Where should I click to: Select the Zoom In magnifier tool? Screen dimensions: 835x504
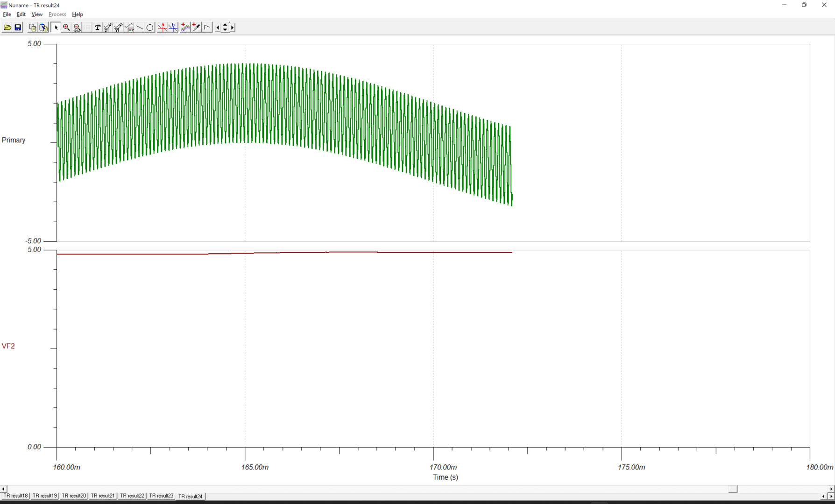click(66, 28)
